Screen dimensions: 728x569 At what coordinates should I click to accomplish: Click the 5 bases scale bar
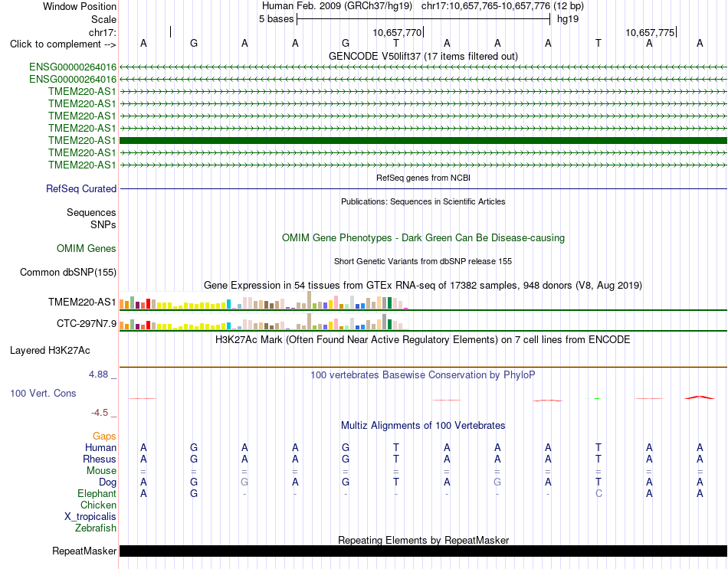[x=424, y=19]
